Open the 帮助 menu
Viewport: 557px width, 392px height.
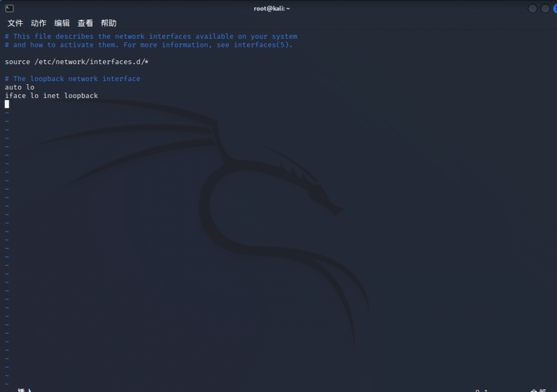click(x=109, y=23)
